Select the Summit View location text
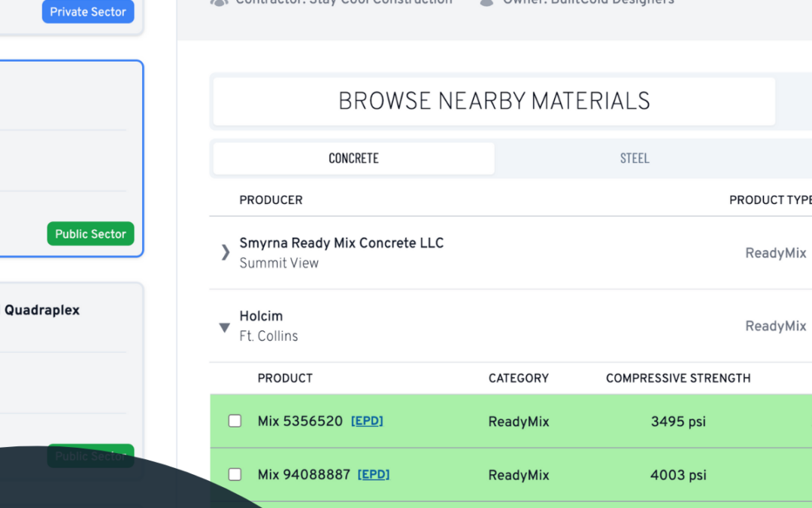Screen dimensions: 812x508 [x=279, y=263]
